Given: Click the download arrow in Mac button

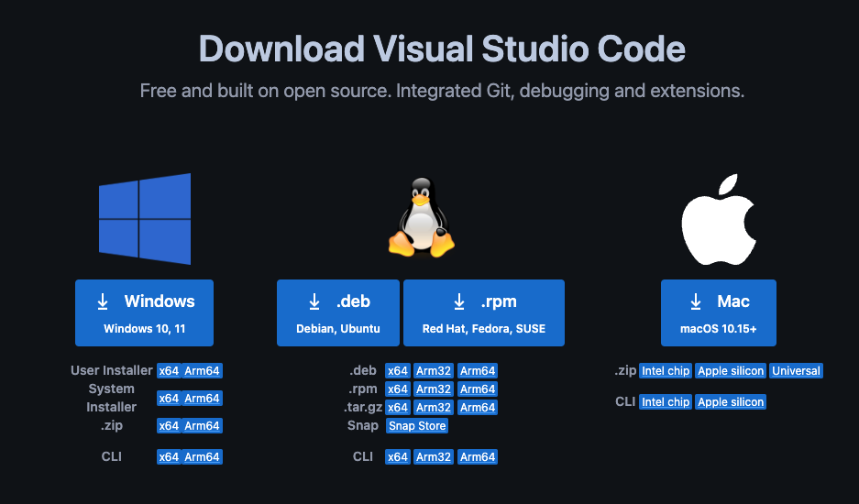Looking at the screenshot, I should click(x=696, y=301).
